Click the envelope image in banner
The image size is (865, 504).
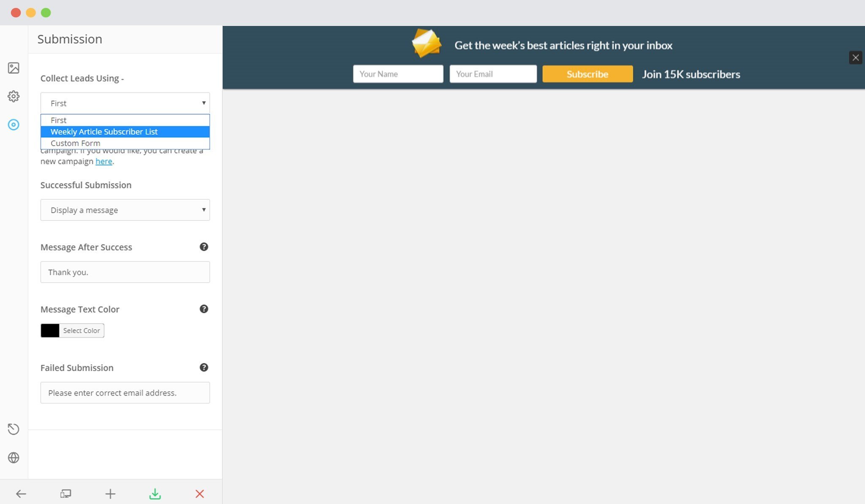(427, 43)
